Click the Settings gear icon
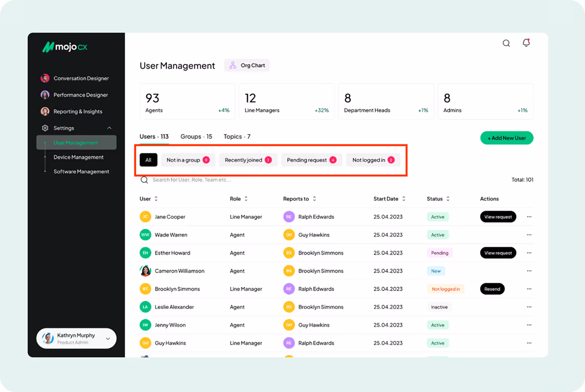This screenshot has width=585, height=392. 45,128
